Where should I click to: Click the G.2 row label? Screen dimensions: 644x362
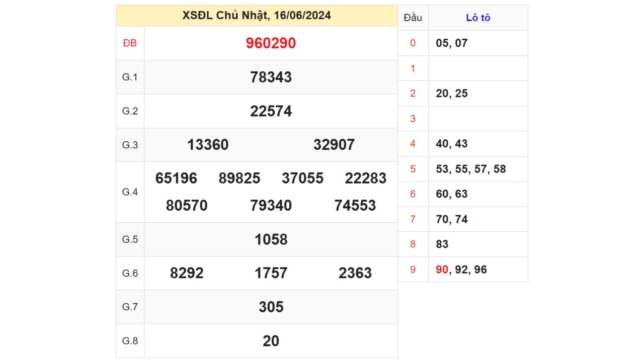click(130, 111)
